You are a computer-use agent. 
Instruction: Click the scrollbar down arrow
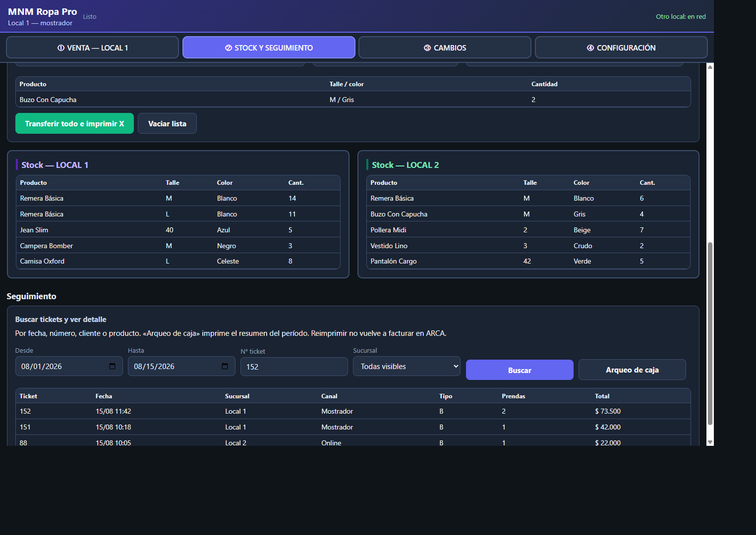(x=710, y=442)
